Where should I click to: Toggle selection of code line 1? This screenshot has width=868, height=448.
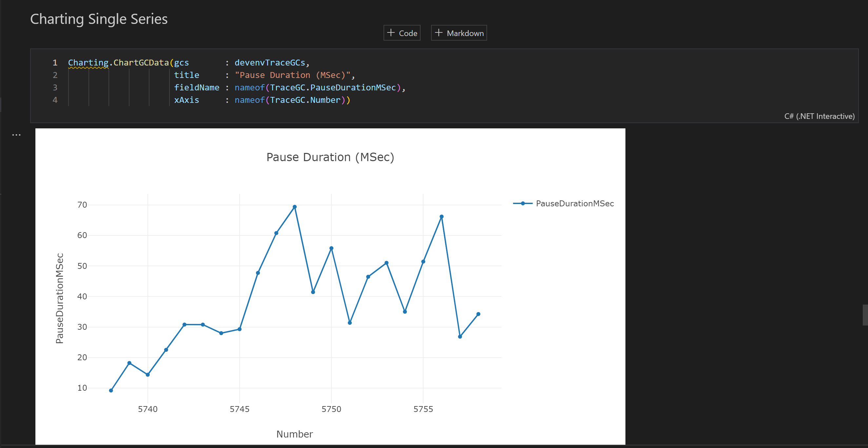pyautogui.click(x=55, y=62)
